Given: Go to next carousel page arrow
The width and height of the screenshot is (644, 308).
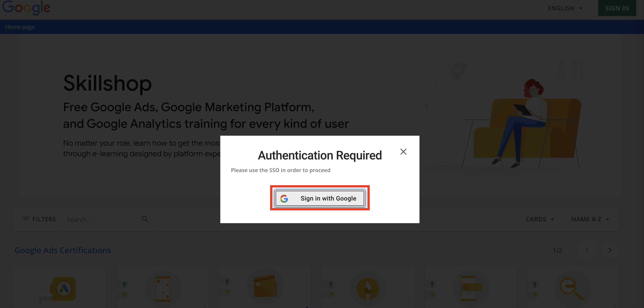Looking at the screenshot, I should pyautogui.click(x=610, y=250).
